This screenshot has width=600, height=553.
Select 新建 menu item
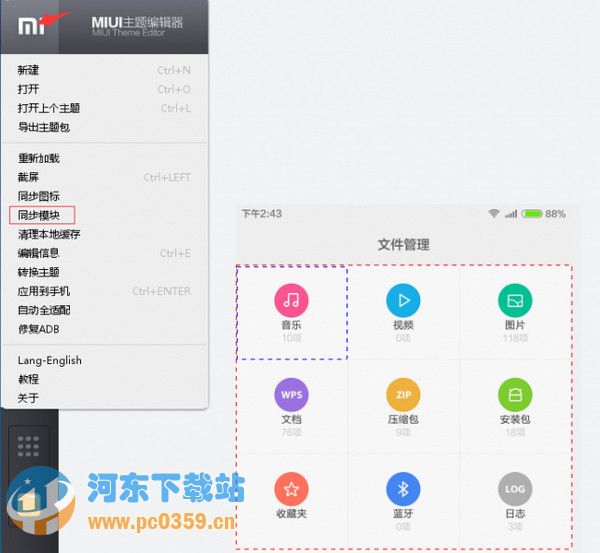point(104,70)
